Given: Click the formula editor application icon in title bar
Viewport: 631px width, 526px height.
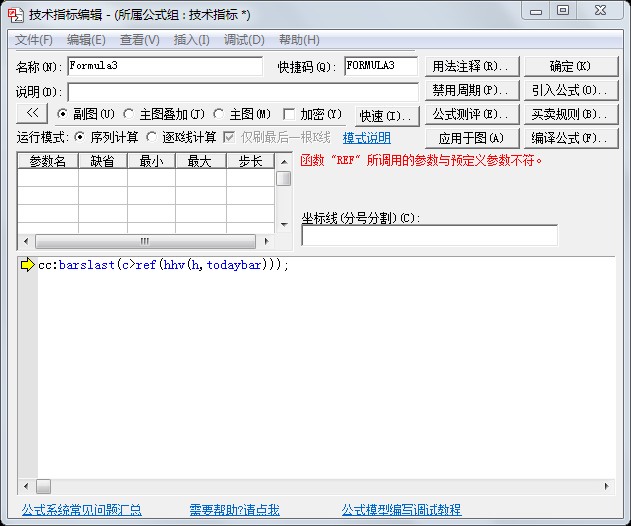Looking at the screenshot, I should click(x=15, y=15).
